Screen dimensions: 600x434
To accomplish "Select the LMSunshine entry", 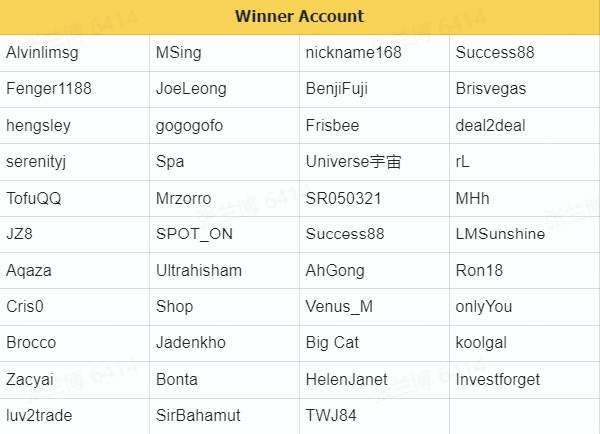I will click(x=500, y=234).
